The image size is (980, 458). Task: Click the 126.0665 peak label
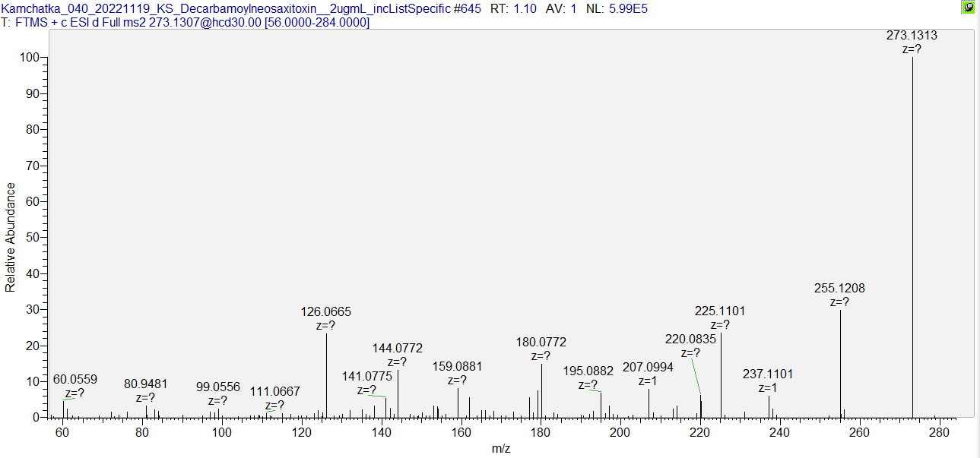click(x=325, y=312)
